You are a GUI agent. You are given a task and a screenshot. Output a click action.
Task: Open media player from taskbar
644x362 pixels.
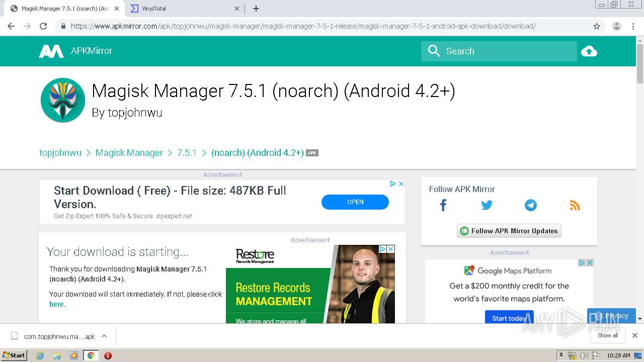pyautogui.click(x=74, y=355)
